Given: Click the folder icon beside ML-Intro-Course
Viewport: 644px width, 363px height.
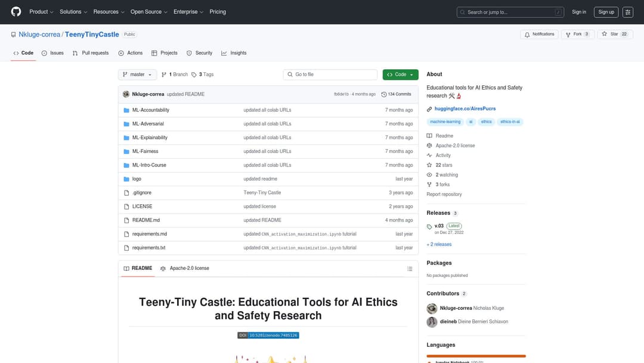Looking at the screenshot, I should [x=126, y=165].
